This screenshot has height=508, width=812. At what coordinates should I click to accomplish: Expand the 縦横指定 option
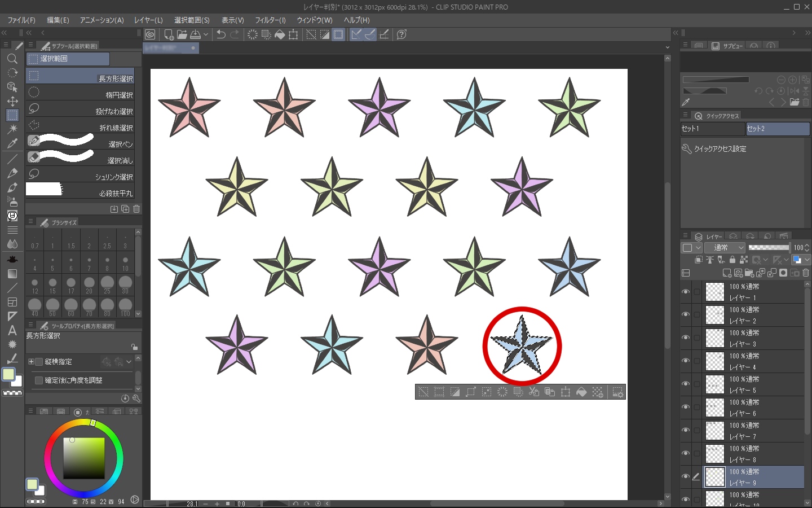[31, 362]
